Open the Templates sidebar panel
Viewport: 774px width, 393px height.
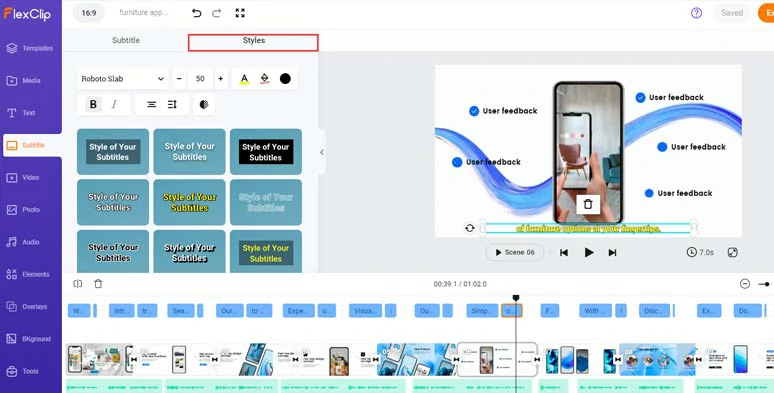coord(30,48)
